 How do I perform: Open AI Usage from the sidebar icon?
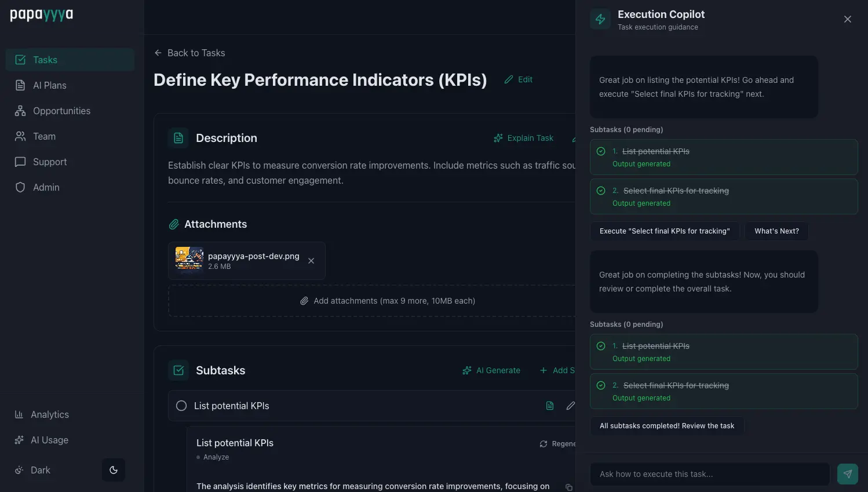pyautogui.click(x=19, y=440)
